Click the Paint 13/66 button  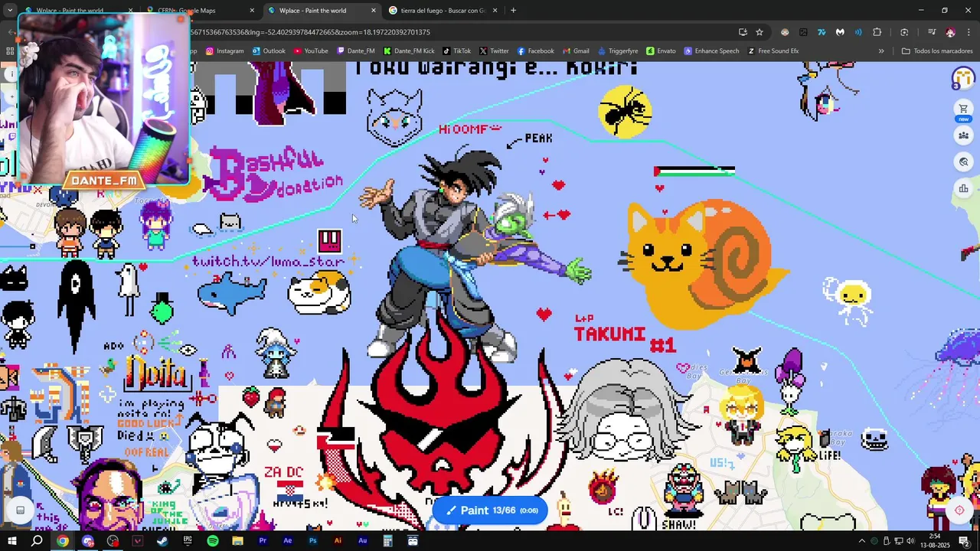coord(490,510)
